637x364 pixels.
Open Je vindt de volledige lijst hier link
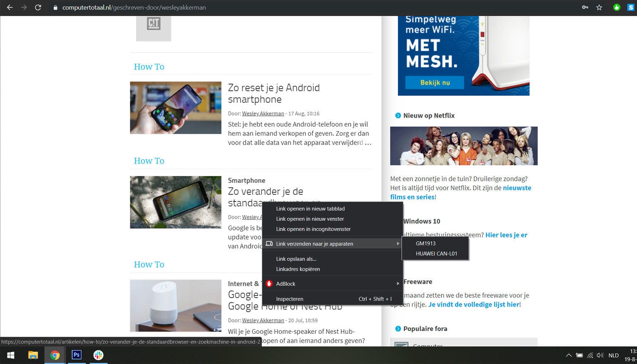point(474,304)
